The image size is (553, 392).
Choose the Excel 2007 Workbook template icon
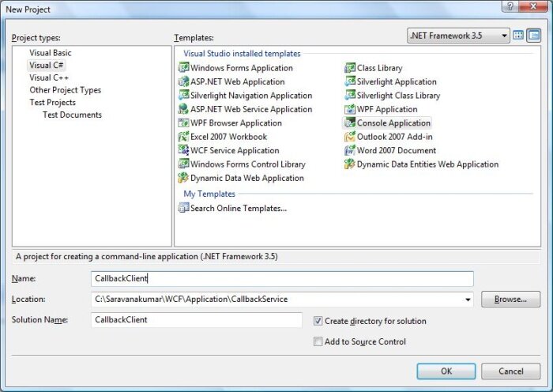pyautogui.click(x=184, y=138)
